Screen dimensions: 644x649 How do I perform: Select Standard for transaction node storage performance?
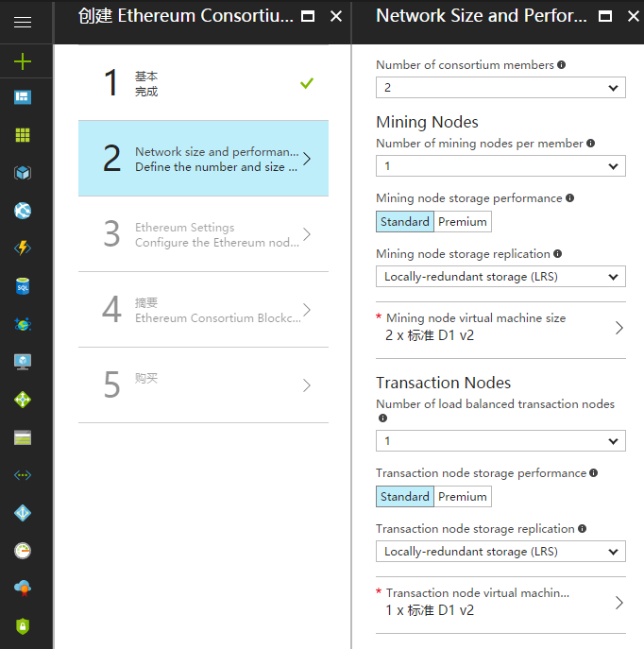(x=405, y=497)
